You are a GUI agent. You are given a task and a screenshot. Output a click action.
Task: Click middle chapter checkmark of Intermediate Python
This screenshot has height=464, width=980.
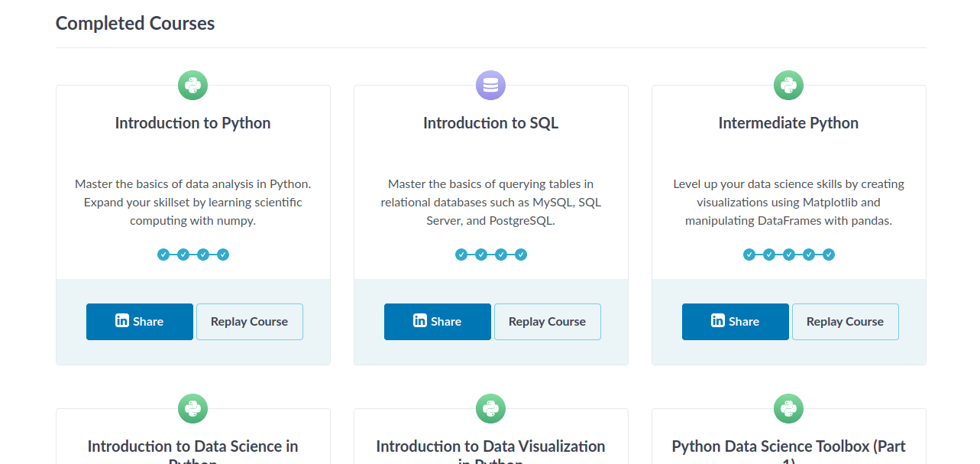(x=789, y=255)
